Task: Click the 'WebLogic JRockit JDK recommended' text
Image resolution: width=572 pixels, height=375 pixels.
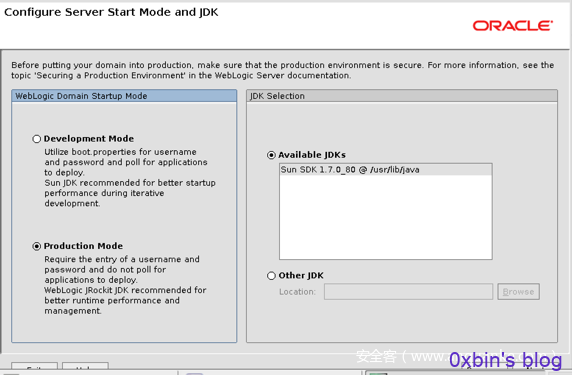Action: [125, 290]
